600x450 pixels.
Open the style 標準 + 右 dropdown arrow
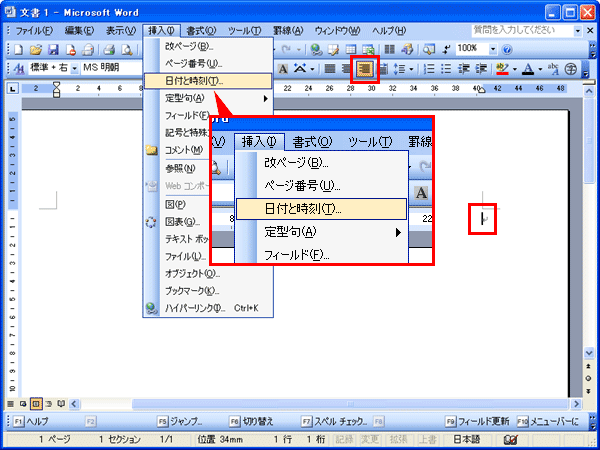coord(74,69)
